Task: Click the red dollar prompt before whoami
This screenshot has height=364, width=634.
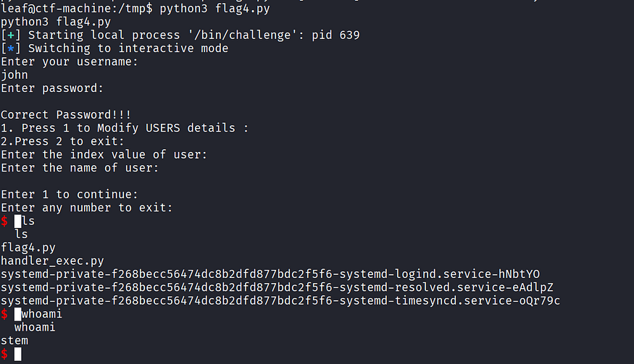Action: [x=4, y=314]
